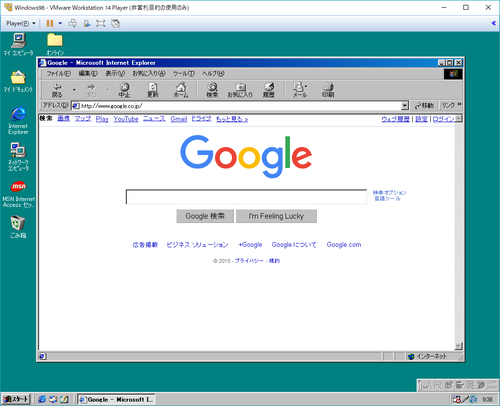Open the 画像 (Images) link
Screen dimensions: 500x406
tap(64, 119)
